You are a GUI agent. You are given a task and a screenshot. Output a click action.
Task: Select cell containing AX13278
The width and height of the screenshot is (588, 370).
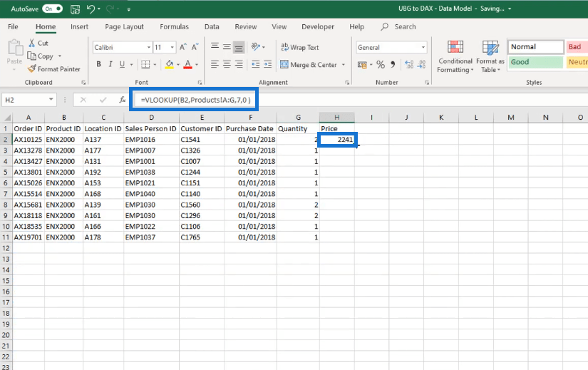click(x=28, y=150)
